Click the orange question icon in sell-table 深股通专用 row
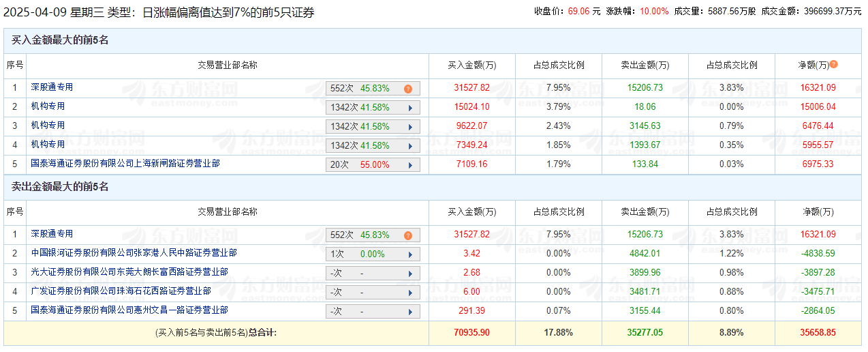The image size is (868, 352). point(408,235)
